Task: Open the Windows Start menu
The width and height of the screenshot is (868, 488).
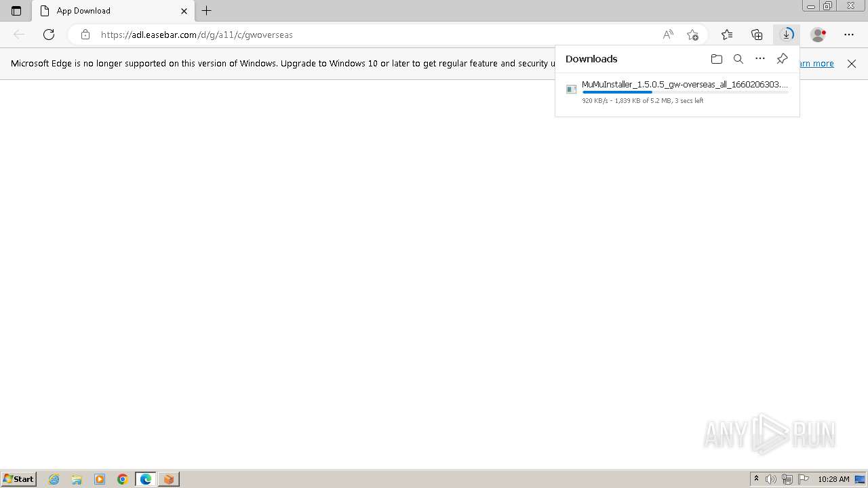Action: click(18, 479)
